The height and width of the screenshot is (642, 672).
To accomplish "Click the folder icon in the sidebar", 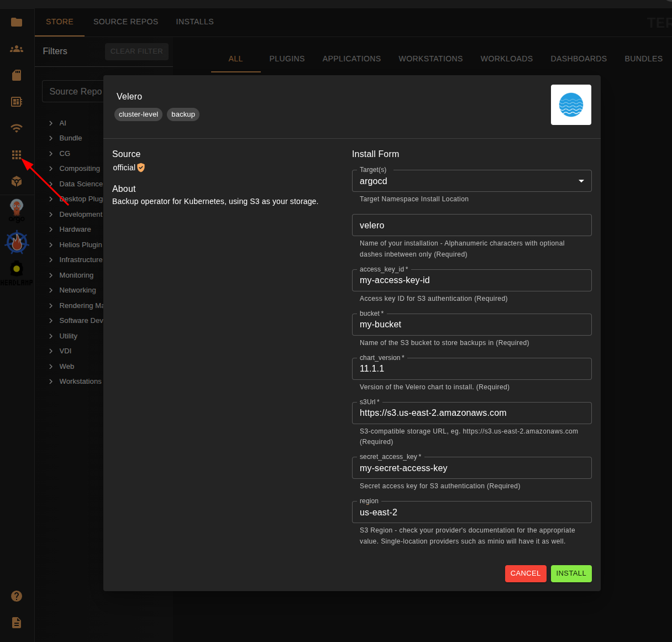I will 17,22.
